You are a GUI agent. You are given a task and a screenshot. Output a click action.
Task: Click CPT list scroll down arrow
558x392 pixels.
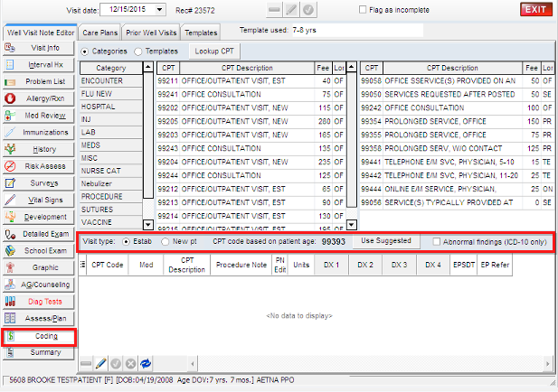click(352, 224)
